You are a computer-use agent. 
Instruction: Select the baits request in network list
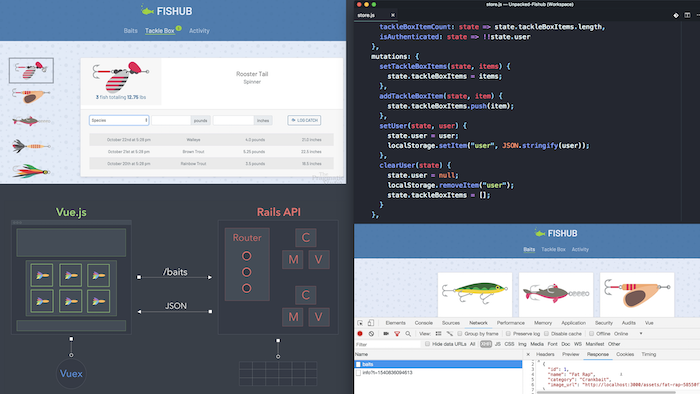tap(438, 365)
